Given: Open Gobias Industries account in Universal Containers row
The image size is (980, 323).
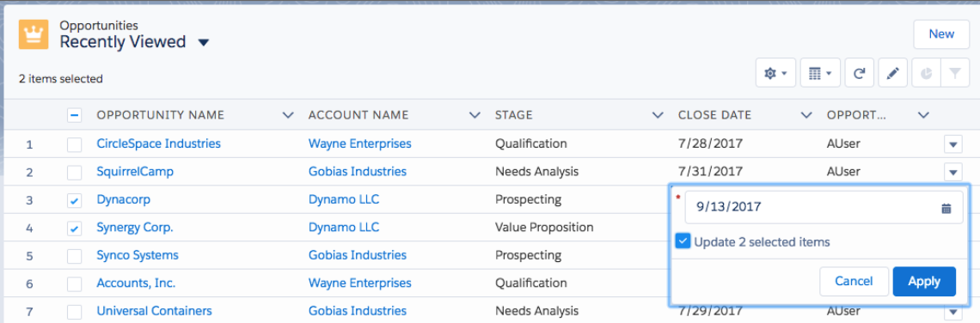Looking at the screenshot, I should click(358, 310).
